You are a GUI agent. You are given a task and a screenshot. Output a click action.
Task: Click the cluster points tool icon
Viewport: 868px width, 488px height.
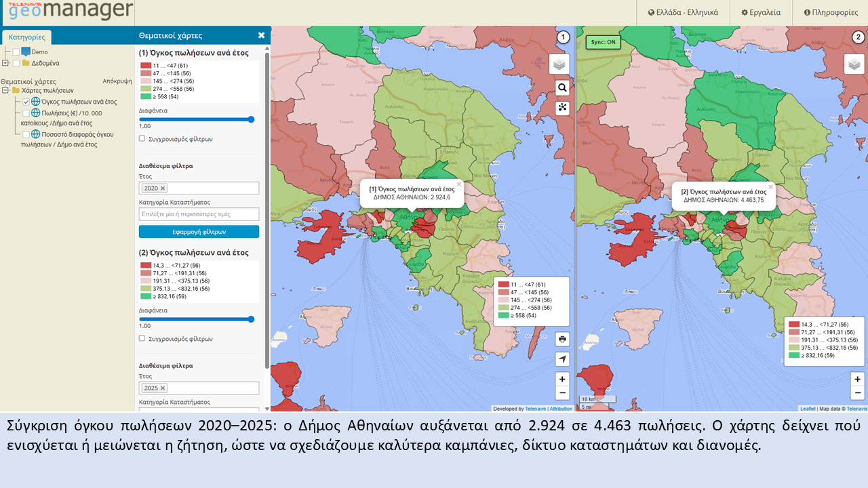(x=562, y=108)
